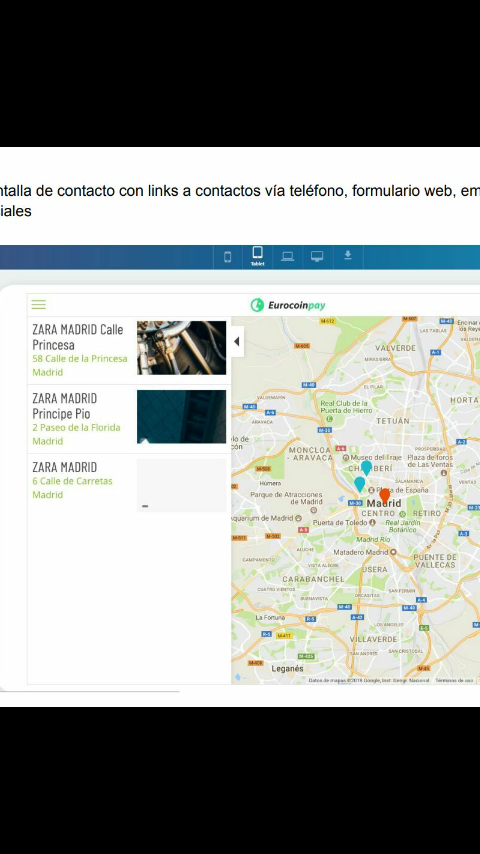Open Calle Princesa store thumbnail image
This screenshot has width=480, height=854.
coord(181,347)
